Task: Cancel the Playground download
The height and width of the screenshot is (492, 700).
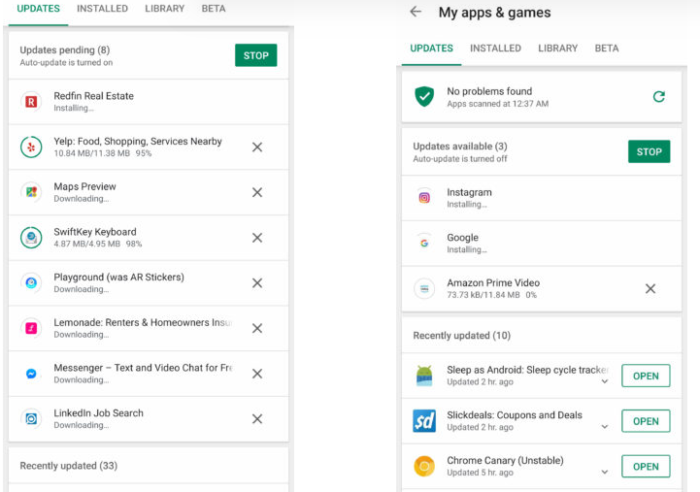Action: click(257, 283)
